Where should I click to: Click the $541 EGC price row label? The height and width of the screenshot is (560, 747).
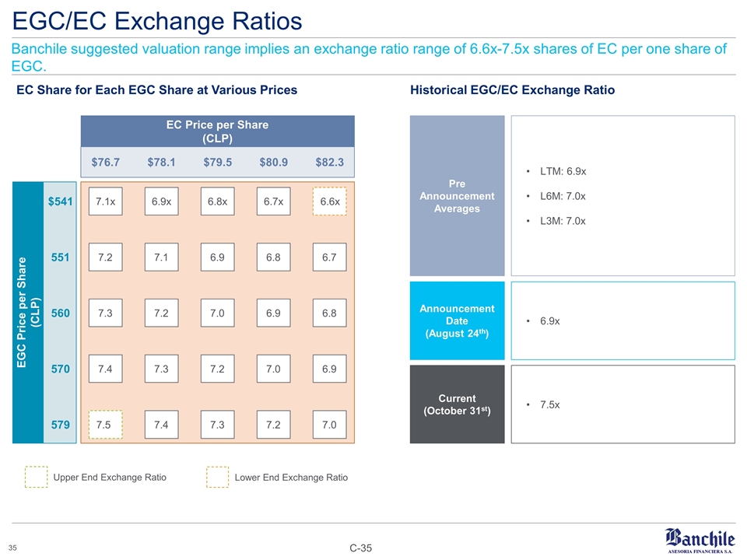pos(60,202)
